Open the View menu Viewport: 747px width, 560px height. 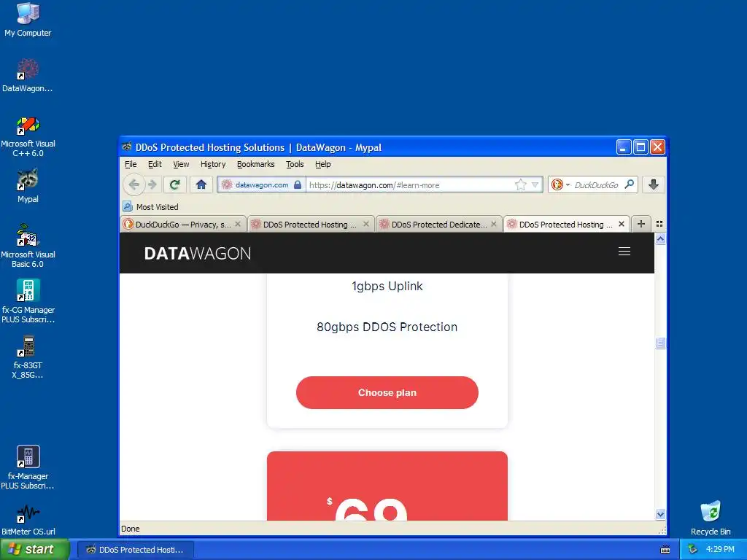point(181,164)
